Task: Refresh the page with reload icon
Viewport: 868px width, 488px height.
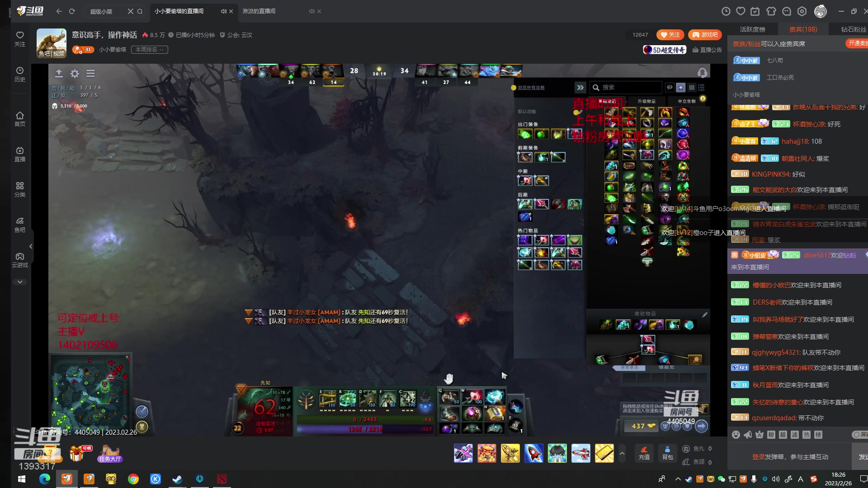Action: [x=72, y=11]
